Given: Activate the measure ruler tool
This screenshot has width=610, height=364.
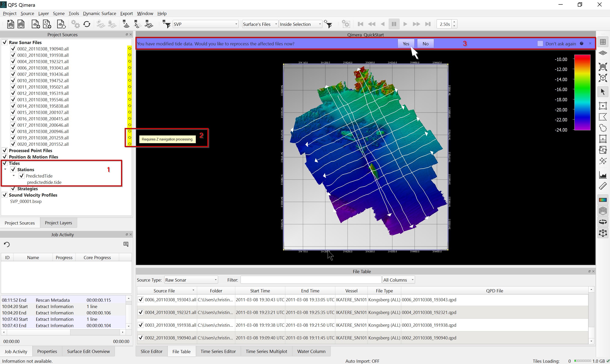Looking at the screenshot, I should click(x=603, y=186).
